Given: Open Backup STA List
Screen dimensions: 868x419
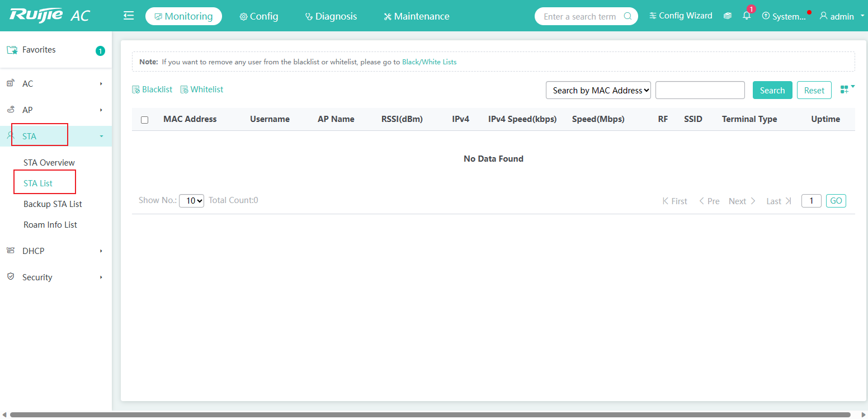Looking at the screenshot, I should coord(53,204).
